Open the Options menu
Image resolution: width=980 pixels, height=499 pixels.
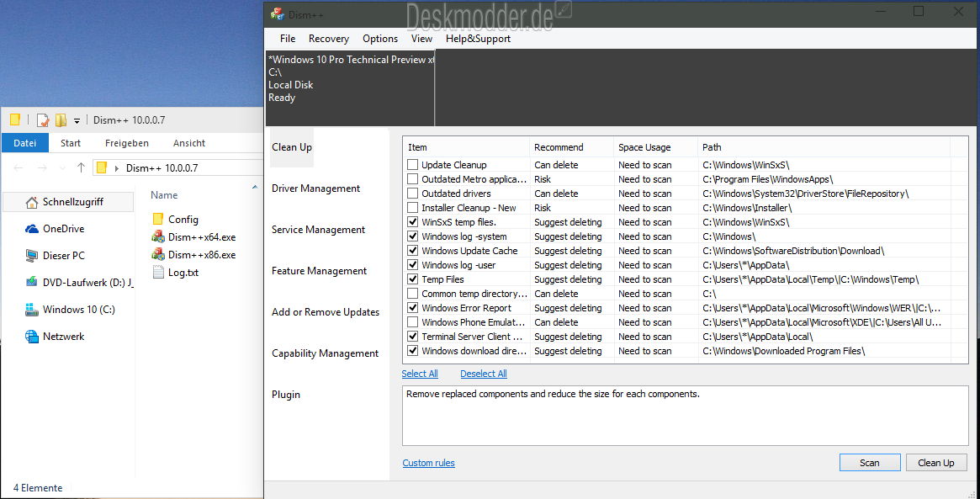click(380, 39)
